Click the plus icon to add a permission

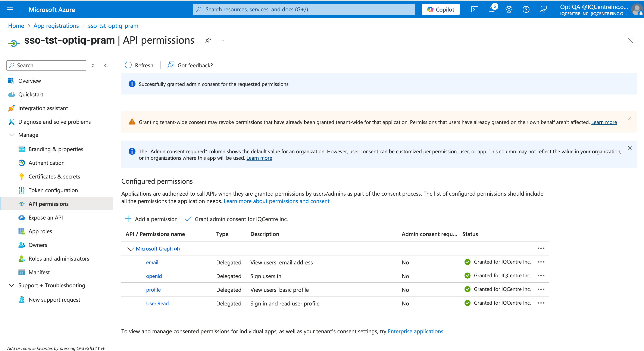pos(128,219)
